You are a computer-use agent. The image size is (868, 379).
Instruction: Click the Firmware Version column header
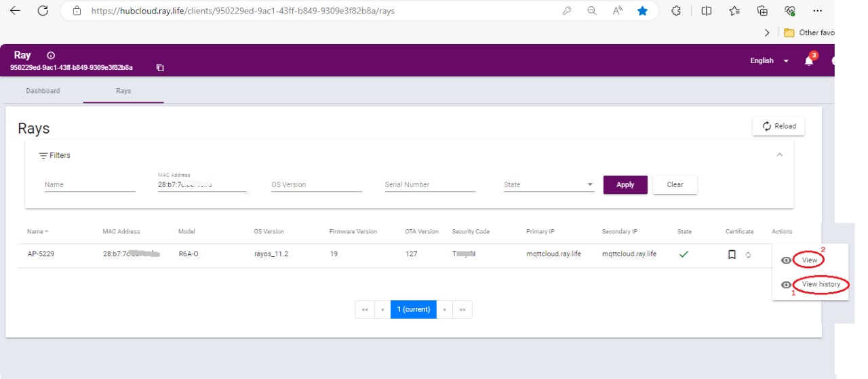click(353, 232)
